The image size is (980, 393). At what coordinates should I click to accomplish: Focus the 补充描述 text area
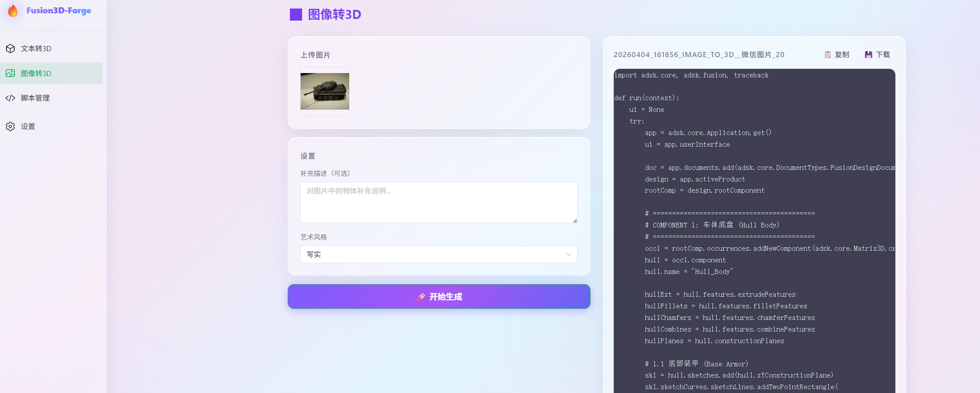tap(438, 203)
